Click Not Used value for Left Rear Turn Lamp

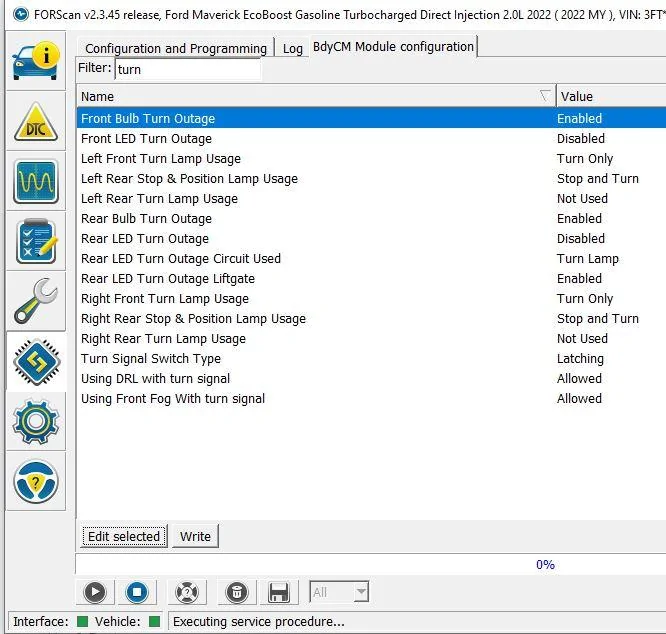(582, 198)
